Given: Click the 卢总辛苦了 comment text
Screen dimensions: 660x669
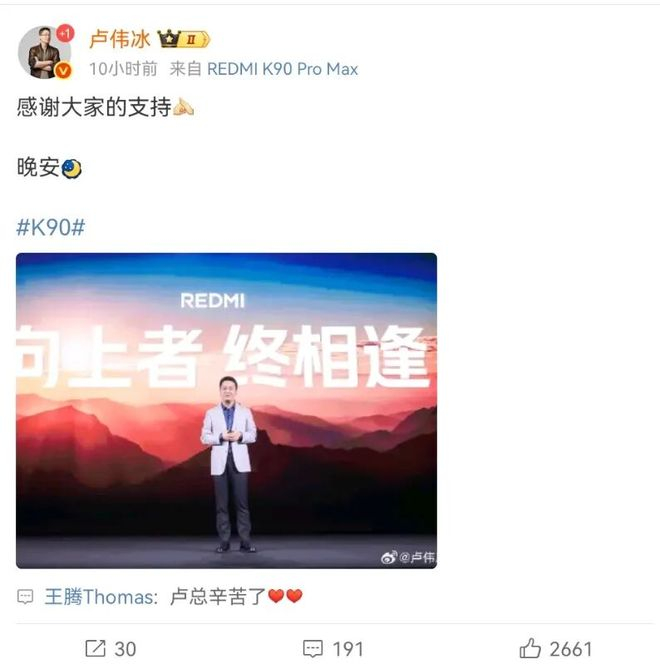Looking at the screenshot, I should 218,596.
